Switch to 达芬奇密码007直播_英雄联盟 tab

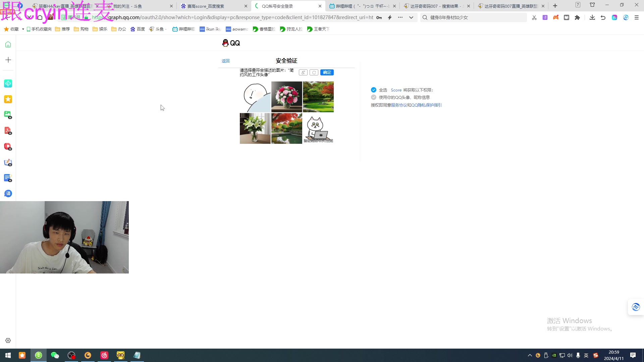point(511,6)
